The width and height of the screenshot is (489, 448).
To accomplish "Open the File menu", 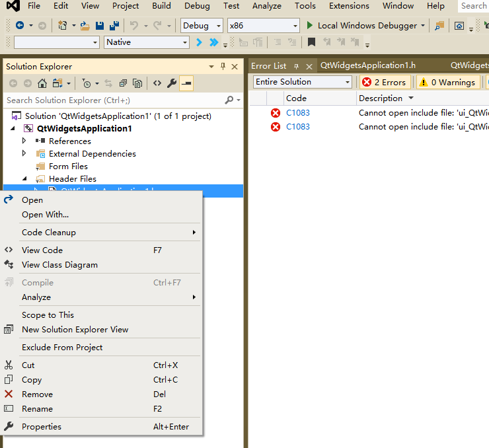I will (34, 5).
